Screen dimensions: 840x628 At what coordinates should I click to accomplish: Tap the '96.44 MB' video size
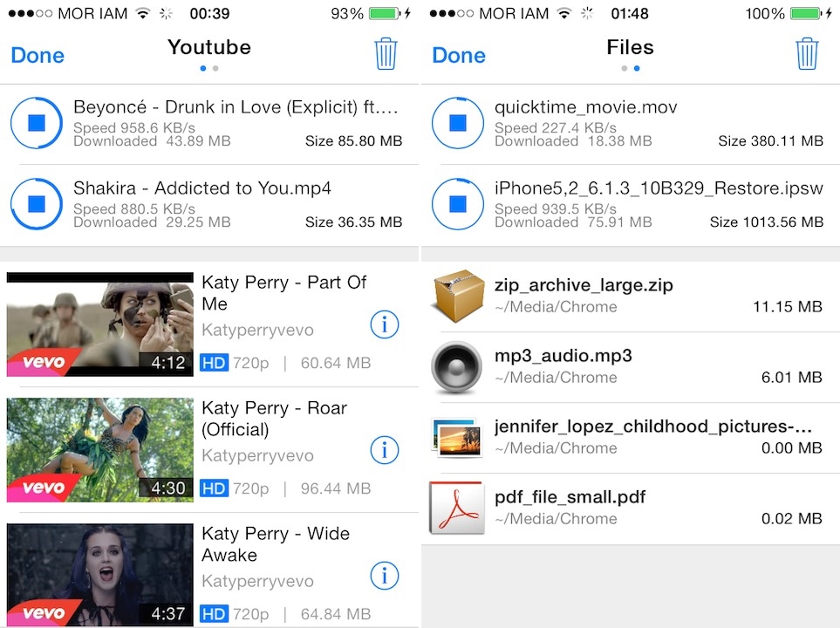tap(335, 488)
